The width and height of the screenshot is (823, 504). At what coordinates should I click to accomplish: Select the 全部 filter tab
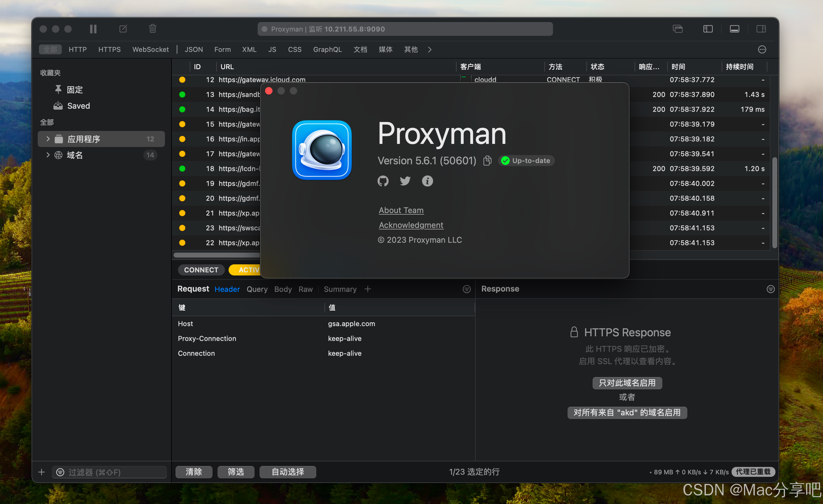(x=50, y=49)
